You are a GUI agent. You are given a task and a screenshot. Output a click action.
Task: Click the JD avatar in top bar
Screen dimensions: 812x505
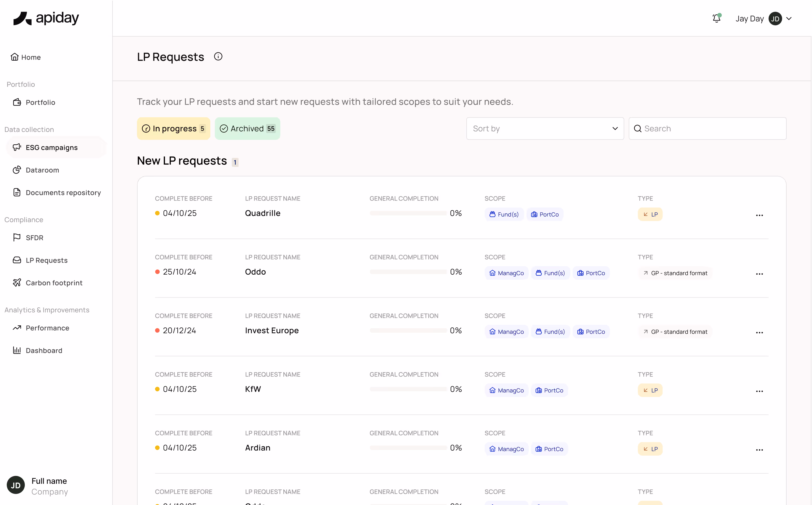775,19
